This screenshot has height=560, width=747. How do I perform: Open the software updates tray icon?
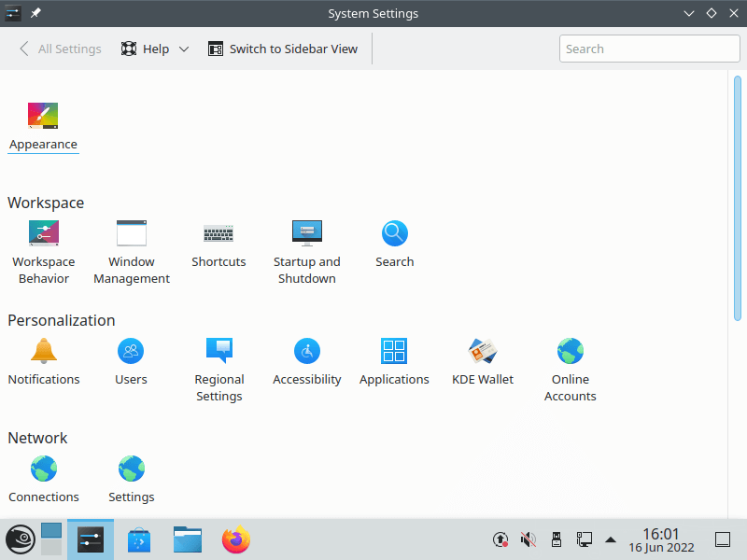[500, 539]
